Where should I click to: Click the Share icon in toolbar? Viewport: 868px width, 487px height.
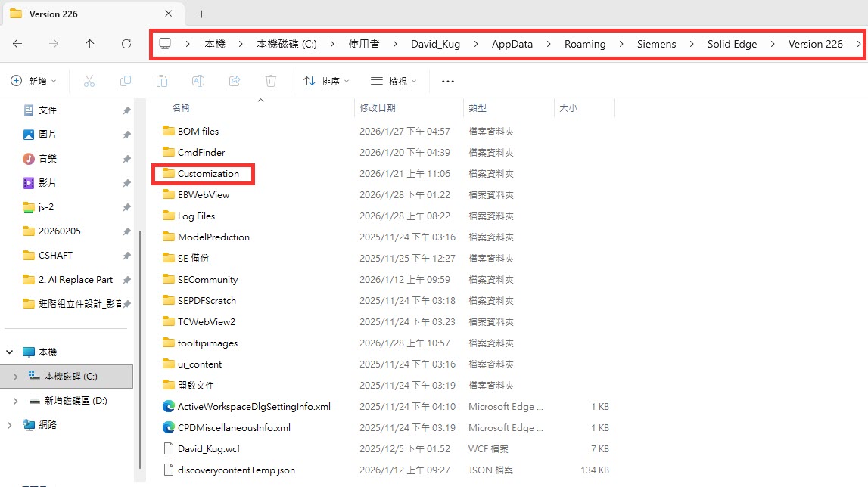[235, 81]
